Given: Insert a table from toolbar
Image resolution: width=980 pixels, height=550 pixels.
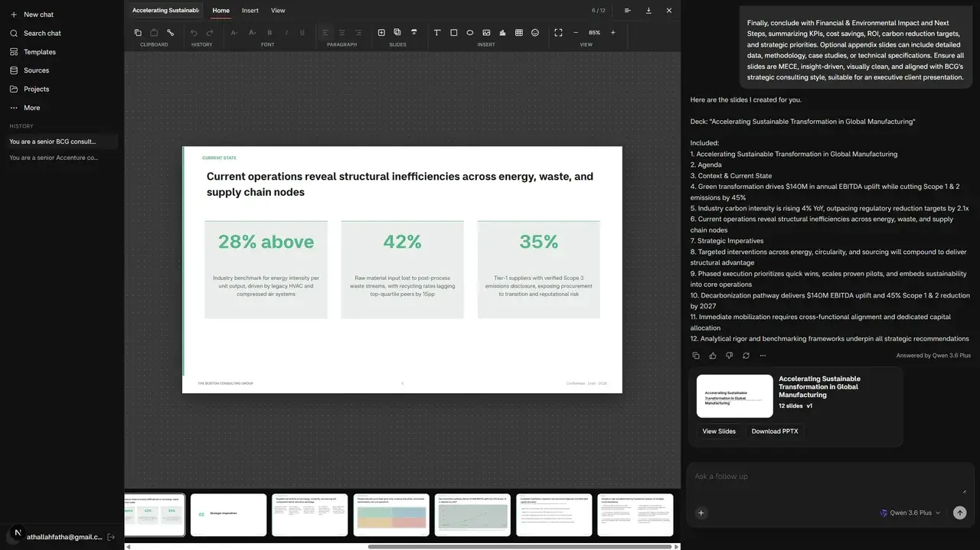Looking at the screenshot, I should pyautogui.click(x=519, y=33).
